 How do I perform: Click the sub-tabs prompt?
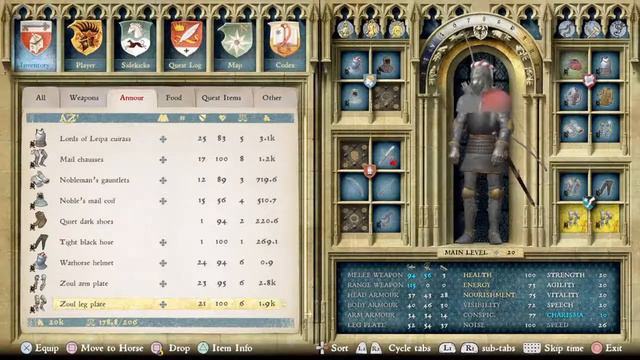pos(477,348)
